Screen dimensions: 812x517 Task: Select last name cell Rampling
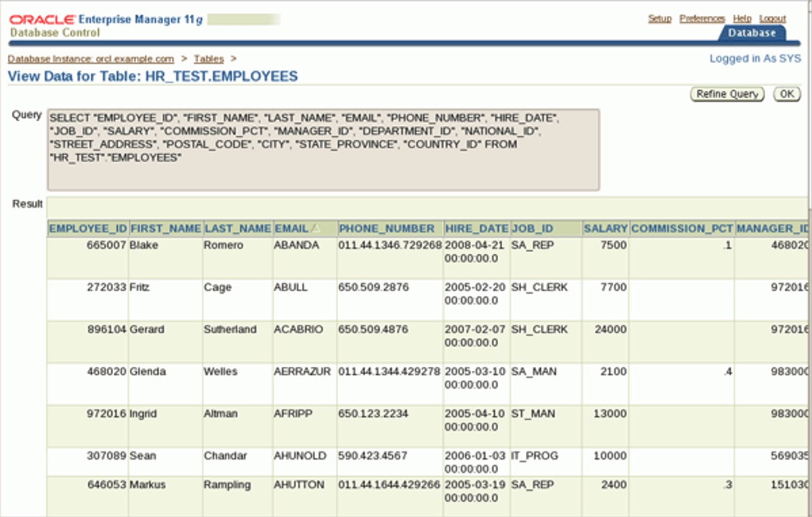pos(227,485)
